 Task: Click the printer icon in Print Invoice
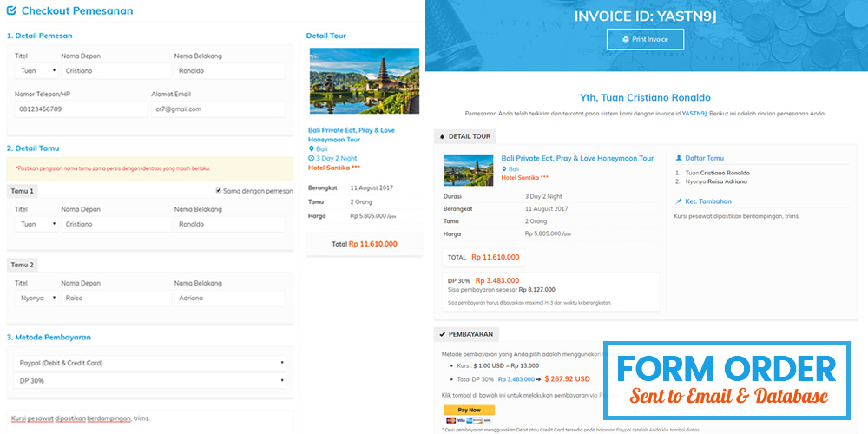(x=625, y=40)
